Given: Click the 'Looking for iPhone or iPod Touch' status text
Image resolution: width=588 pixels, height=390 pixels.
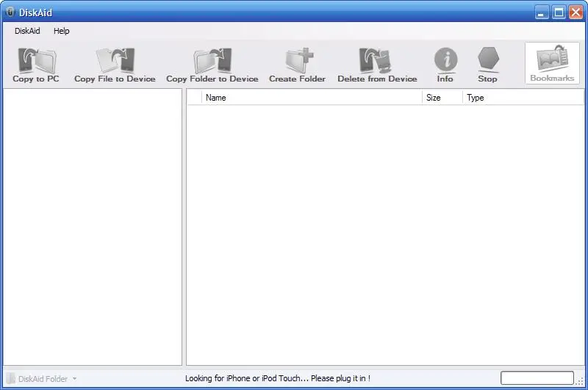Looking at the screenshot, I should [x=278, y=378].
